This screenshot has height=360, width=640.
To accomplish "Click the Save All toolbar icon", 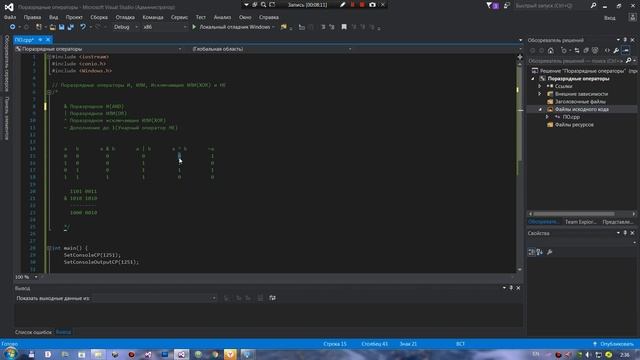I will (71, 27).
